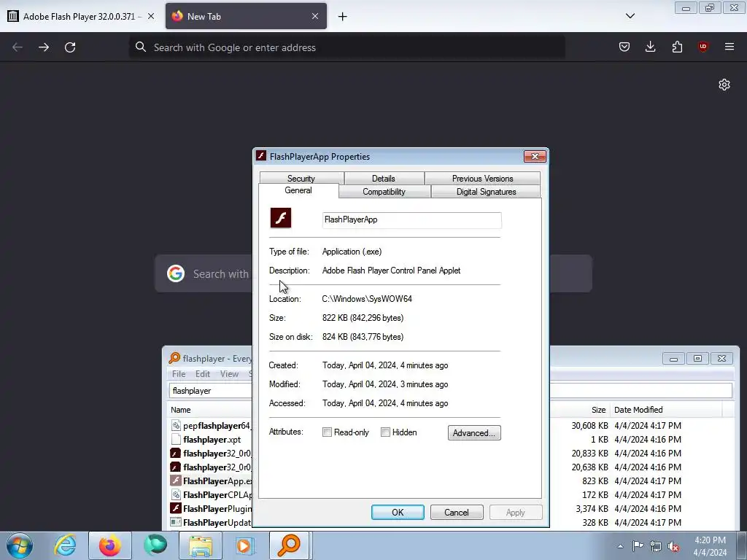
Task: Close the New Tab tab
Action: pos(315,16)
